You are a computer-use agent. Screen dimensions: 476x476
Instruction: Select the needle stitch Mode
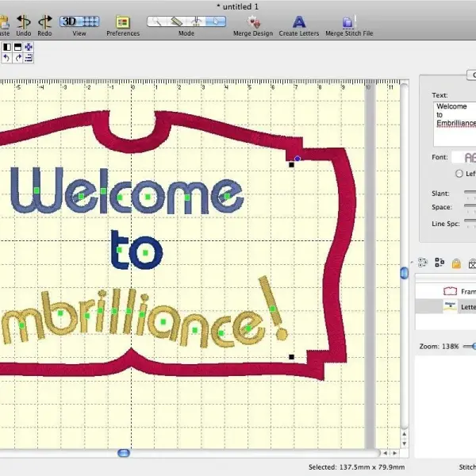[196, 21]
